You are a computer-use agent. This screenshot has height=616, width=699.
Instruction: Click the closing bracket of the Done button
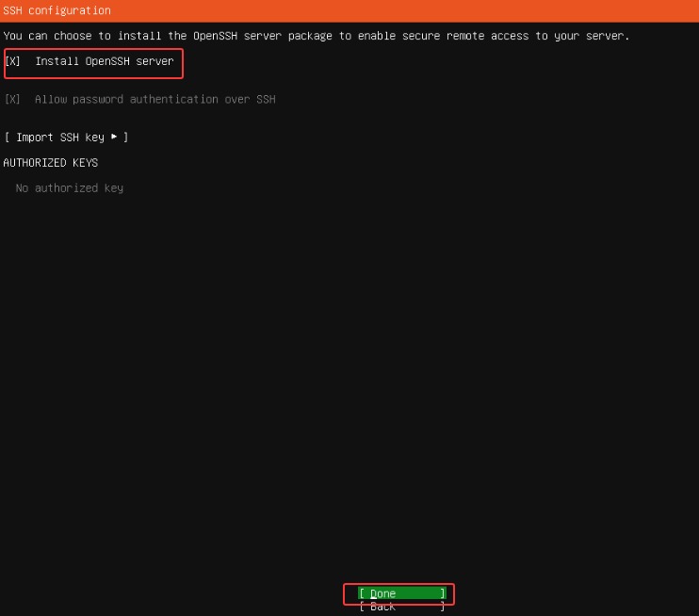(442, 593)
